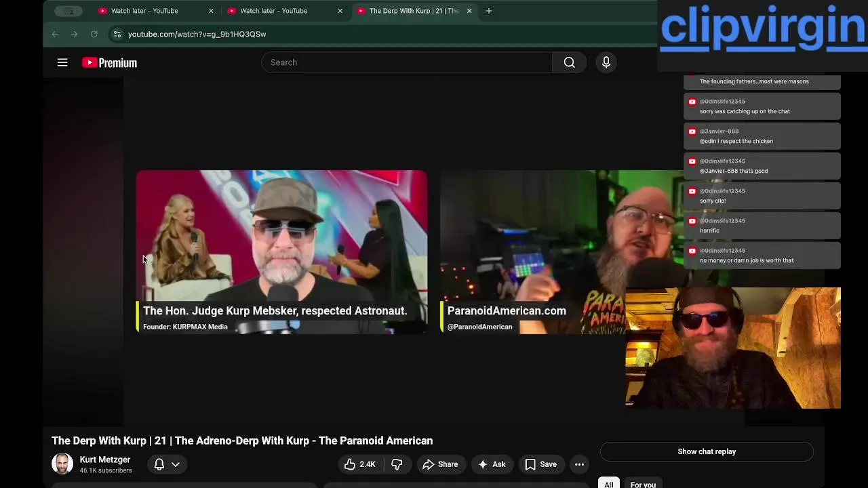Click chat message 'sorry clip!'
The image size is (868, 488).
click(713, 201)
